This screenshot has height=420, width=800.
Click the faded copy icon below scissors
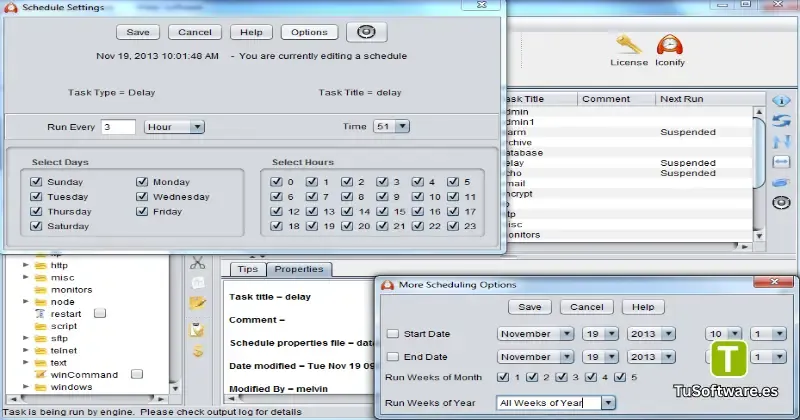coord(197,283)
